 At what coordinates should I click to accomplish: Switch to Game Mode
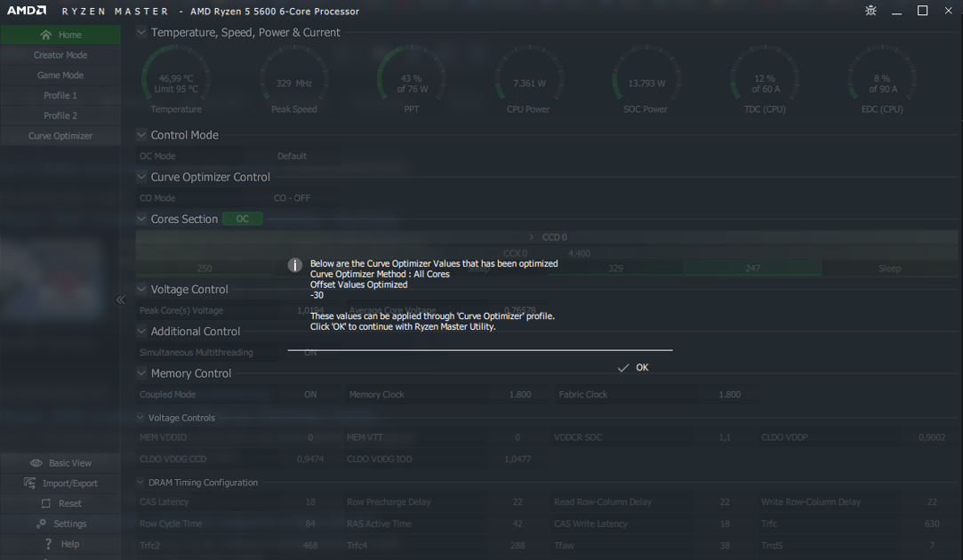coord(60,75)
